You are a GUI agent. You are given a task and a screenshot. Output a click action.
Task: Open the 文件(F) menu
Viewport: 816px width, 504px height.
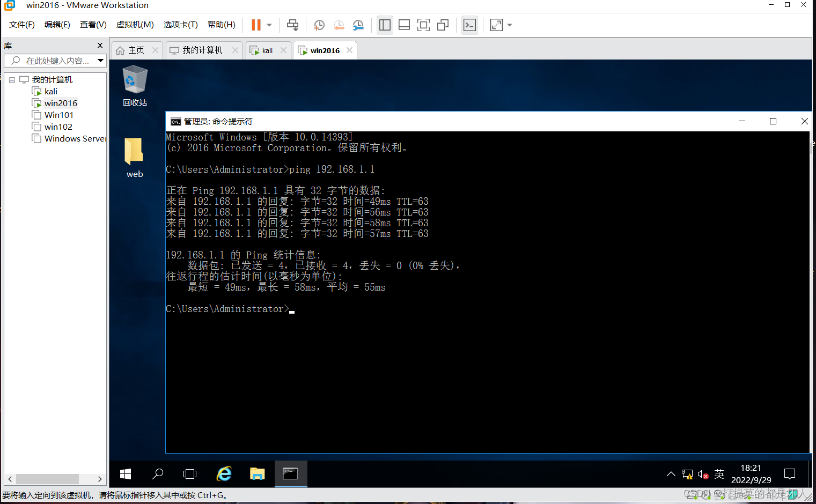click(22, 25)
